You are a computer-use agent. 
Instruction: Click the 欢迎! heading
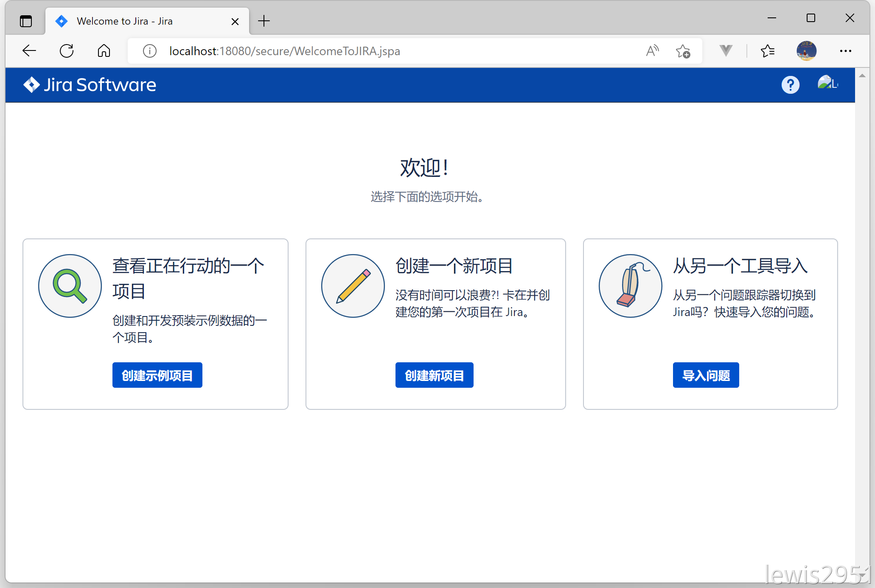point(424,168)
